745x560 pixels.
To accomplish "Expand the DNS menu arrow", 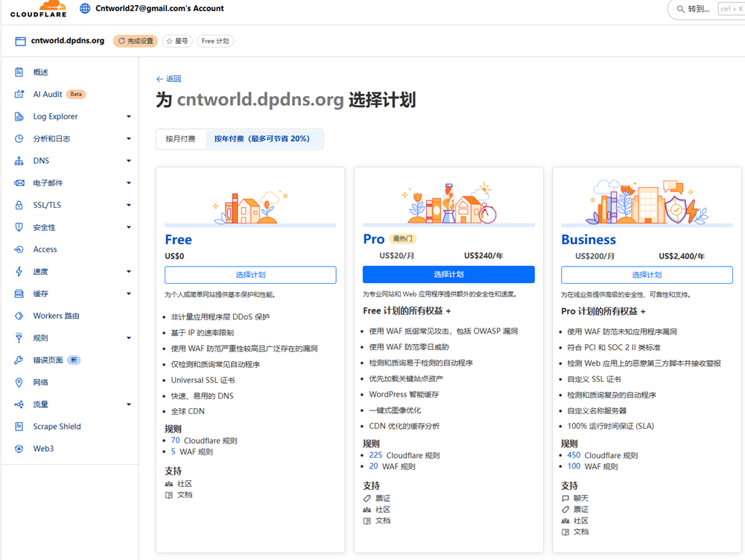I will click(129, 161).
